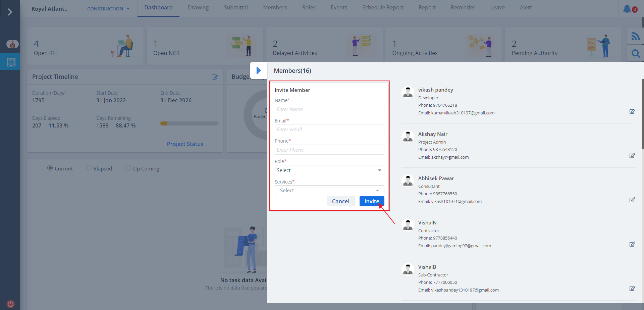Screen dimensions: 644x310
Task: Open the Schedule Report tab
Action: pos(382,8)
